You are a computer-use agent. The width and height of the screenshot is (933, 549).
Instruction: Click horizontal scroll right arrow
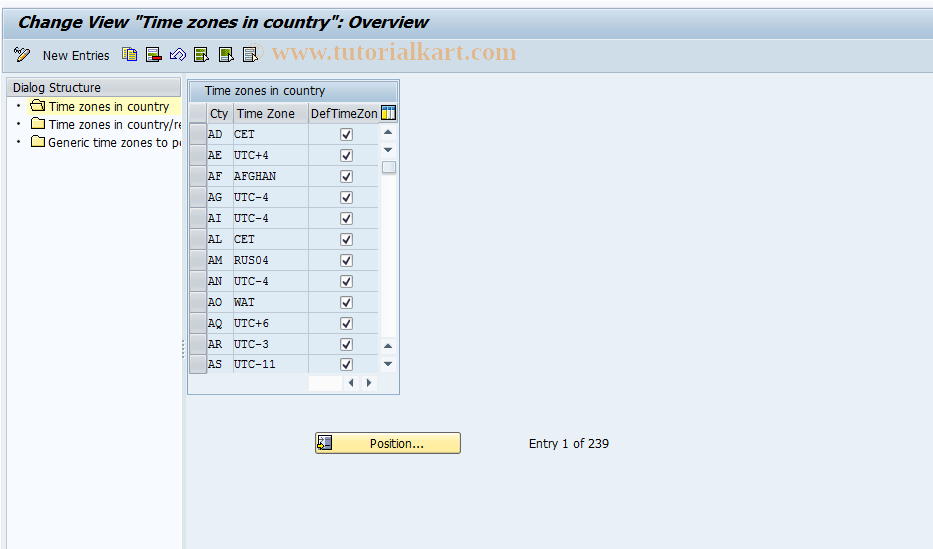369,382
